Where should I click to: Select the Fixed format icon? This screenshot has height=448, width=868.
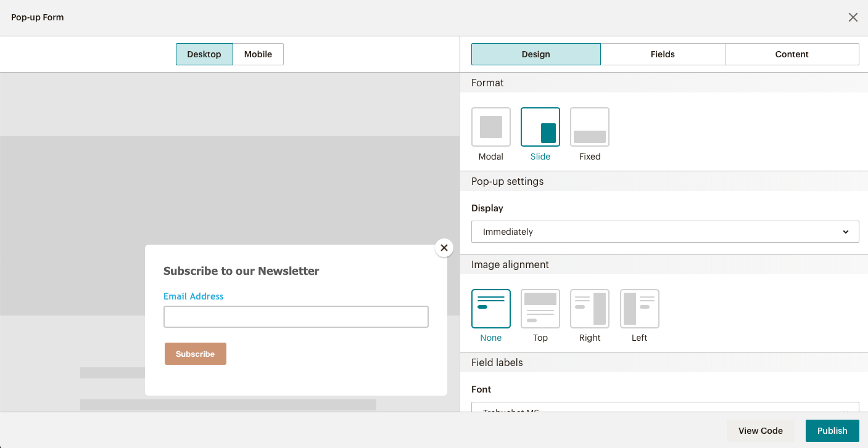pos(589,127)
